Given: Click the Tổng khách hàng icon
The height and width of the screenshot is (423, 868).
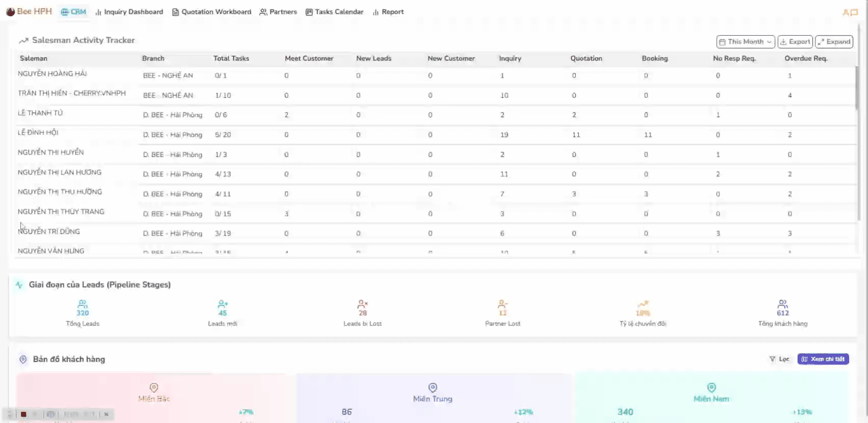Looking at the screenshot, I should (782, 304).
